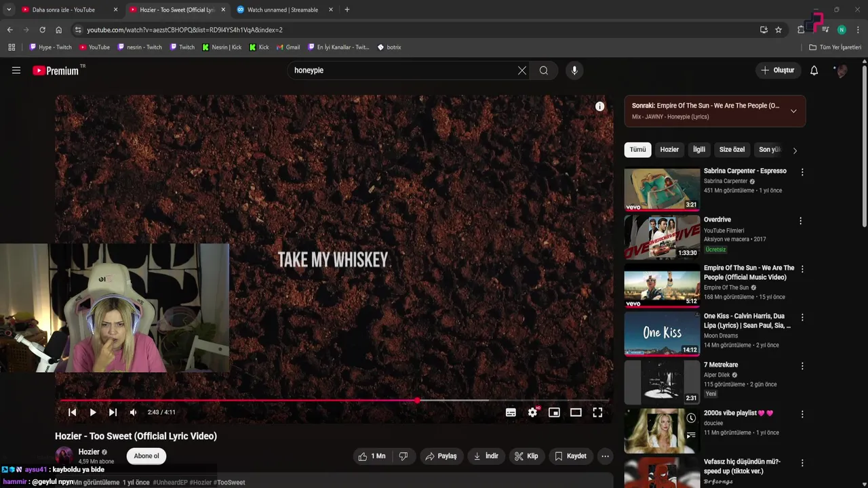Image resolution: width=868 pixels, height=488 pixels.
Task: Bookmark this page with the star
Action: tap(778, 30)
